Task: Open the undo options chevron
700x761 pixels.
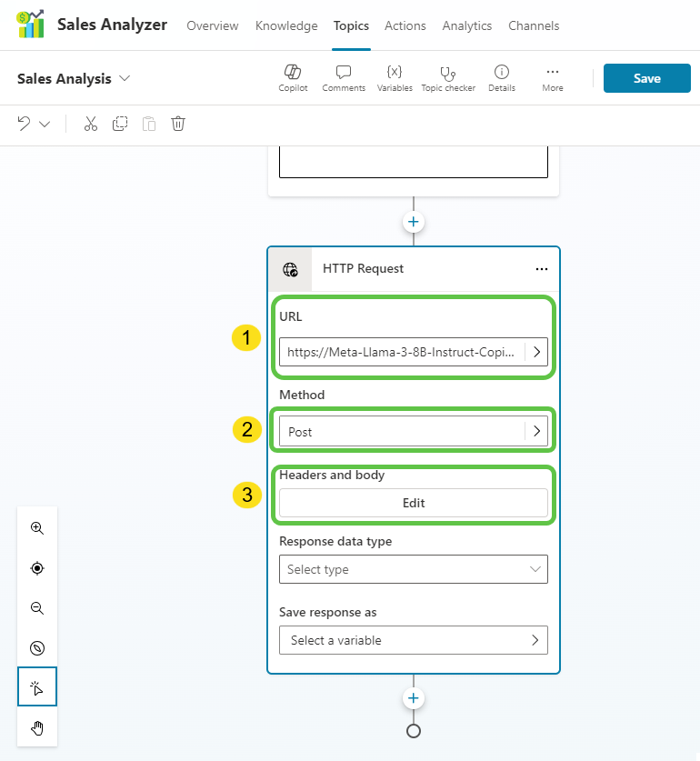Action: [45, 124]
